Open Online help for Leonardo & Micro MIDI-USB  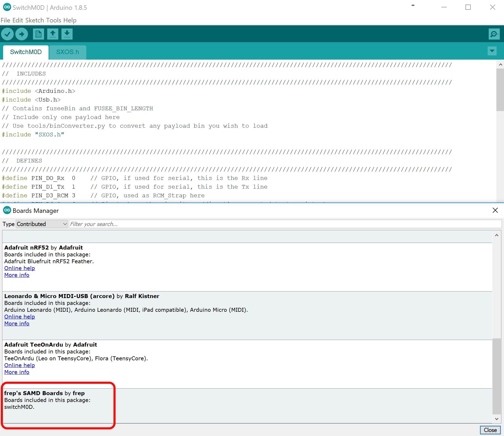(20, 317)
